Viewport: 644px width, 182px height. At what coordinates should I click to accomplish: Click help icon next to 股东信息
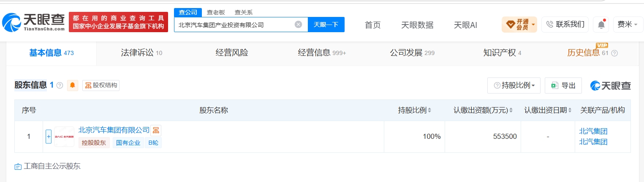point(60,85)
